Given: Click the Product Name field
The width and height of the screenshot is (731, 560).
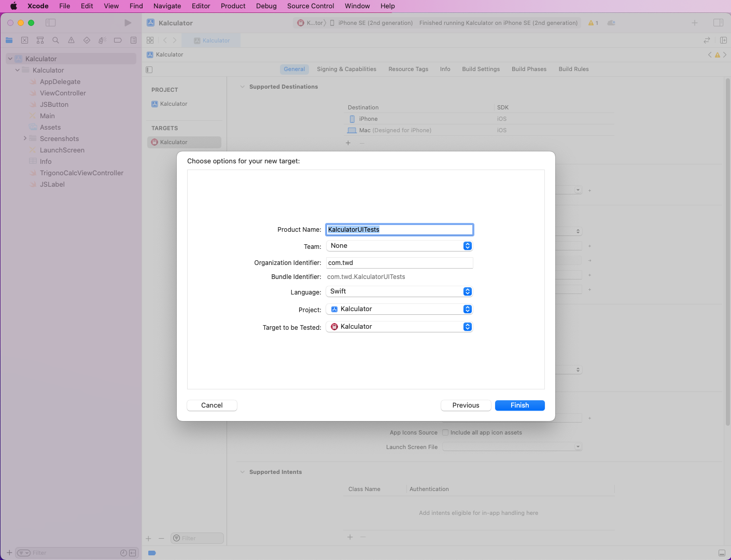Looking at the screenshot, I should (x=400, y=230).
